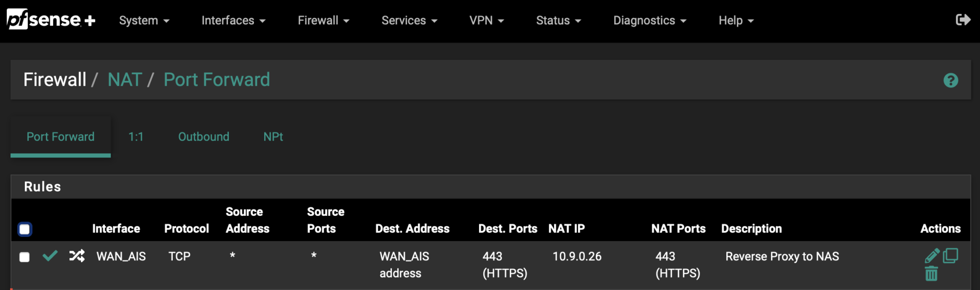The height and width of the screenshot is (290, 980).
Task: Click the pfSense logo
Action: (x=50, y=20)
